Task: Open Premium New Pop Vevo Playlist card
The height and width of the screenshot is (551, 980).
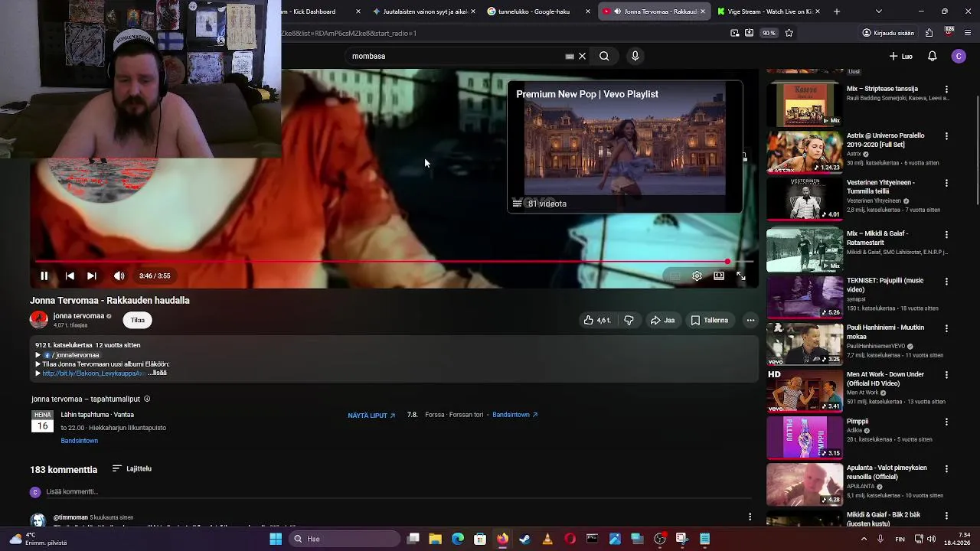Action: click(625, 147)
